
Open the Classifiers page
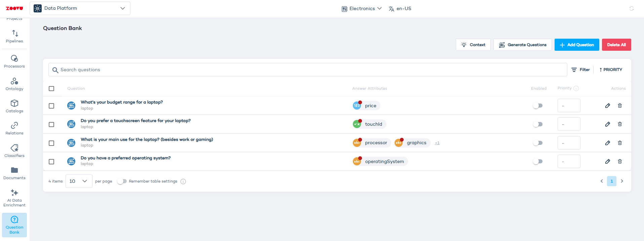click(14, 151)
